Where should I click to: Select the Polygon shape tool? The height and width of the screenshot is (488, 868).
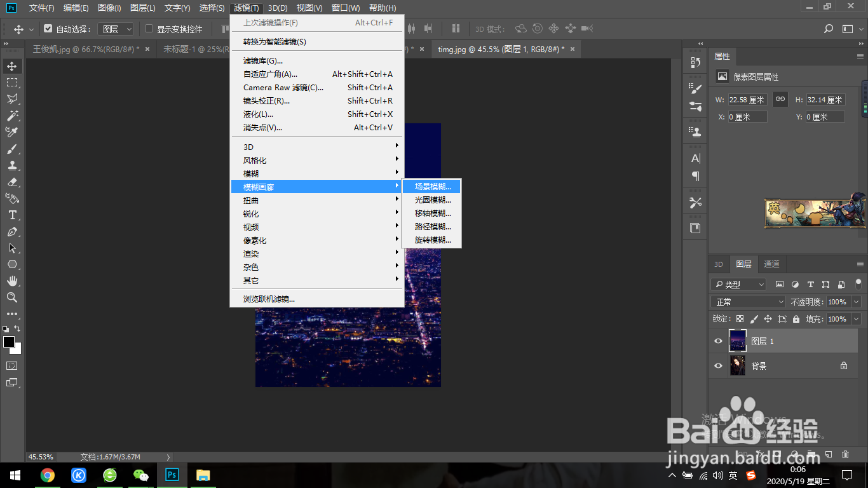click(12, 264)
